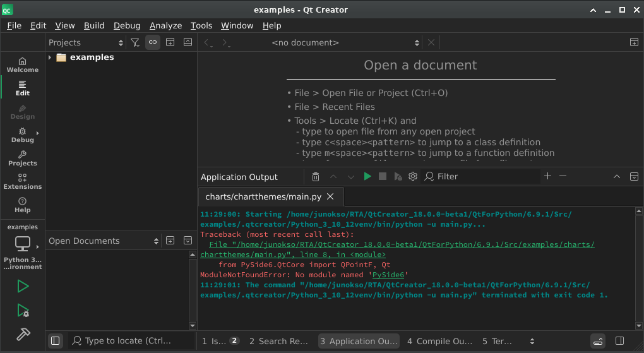Expand the examples project tree node
Viewport: 644px width, 353px height.
pos(50,57)
